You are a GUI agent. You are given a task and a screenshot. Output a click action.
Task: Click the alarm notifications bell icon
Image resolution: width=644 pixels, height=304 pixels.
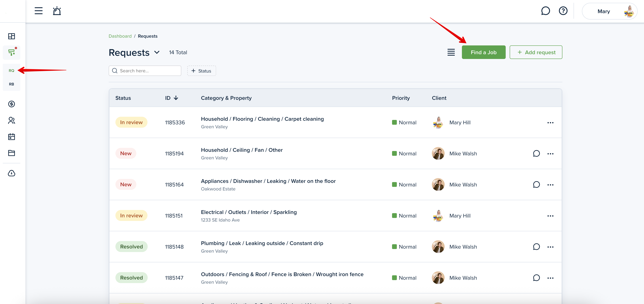[x=57, y=11]
